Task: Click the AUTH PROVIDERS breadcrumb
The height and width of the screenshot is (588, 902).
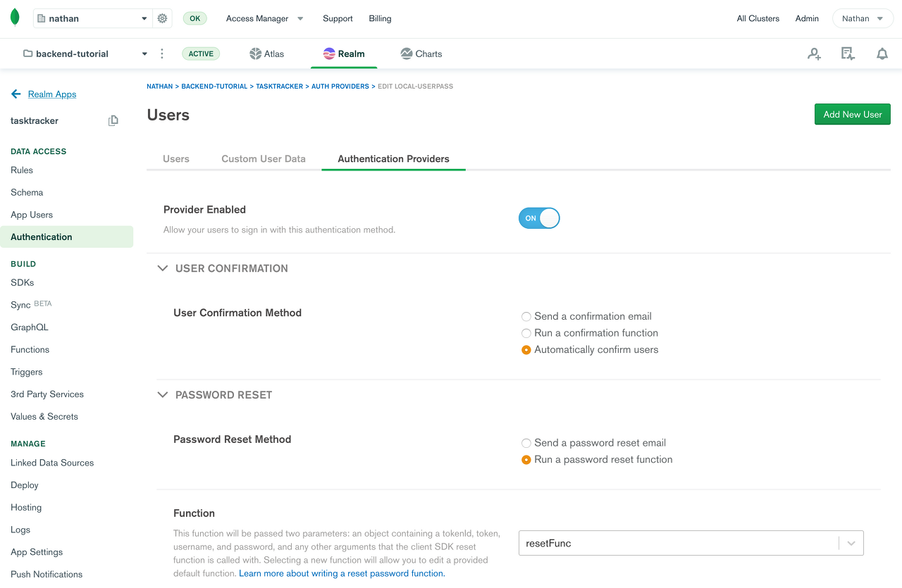Action: click(x=340, y=86)
